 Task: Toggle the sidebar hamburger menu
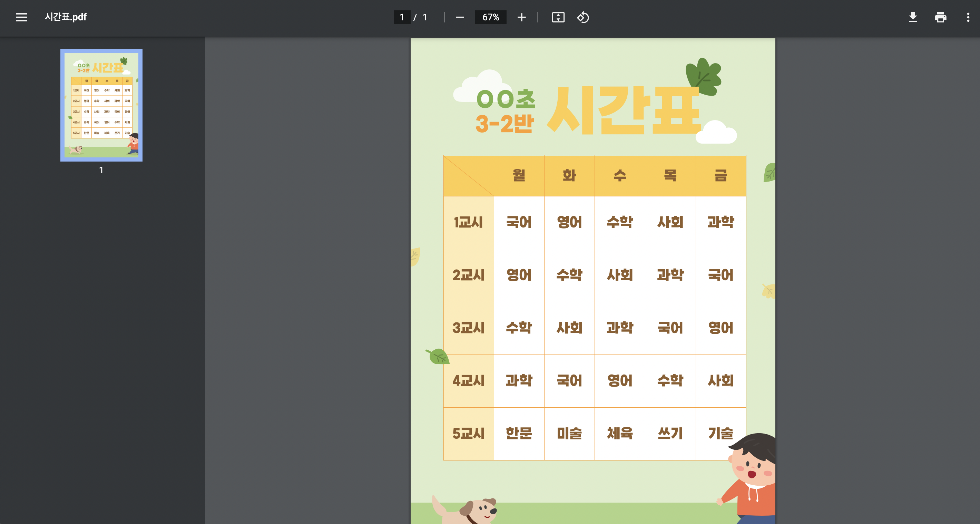point(21,17)
